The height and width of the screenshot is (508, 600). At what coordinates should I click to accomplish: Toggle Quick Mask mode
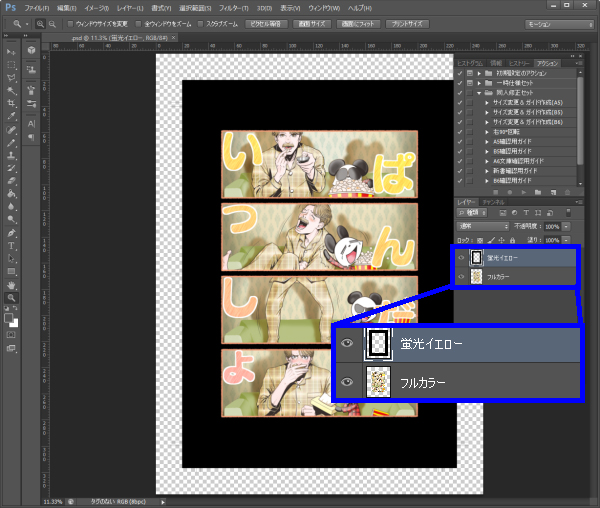pos(11,335)
